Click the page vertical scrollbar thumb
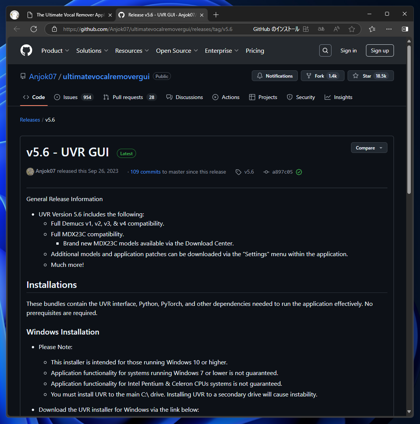Viewport: 420px width, 424px height. coord(409,119)
